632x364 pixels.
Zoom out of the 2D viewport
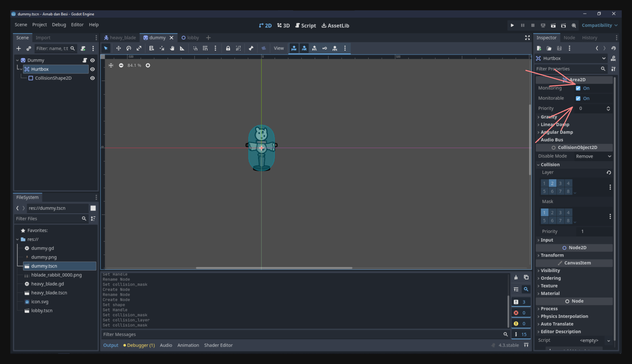click(x=121, y=65)
